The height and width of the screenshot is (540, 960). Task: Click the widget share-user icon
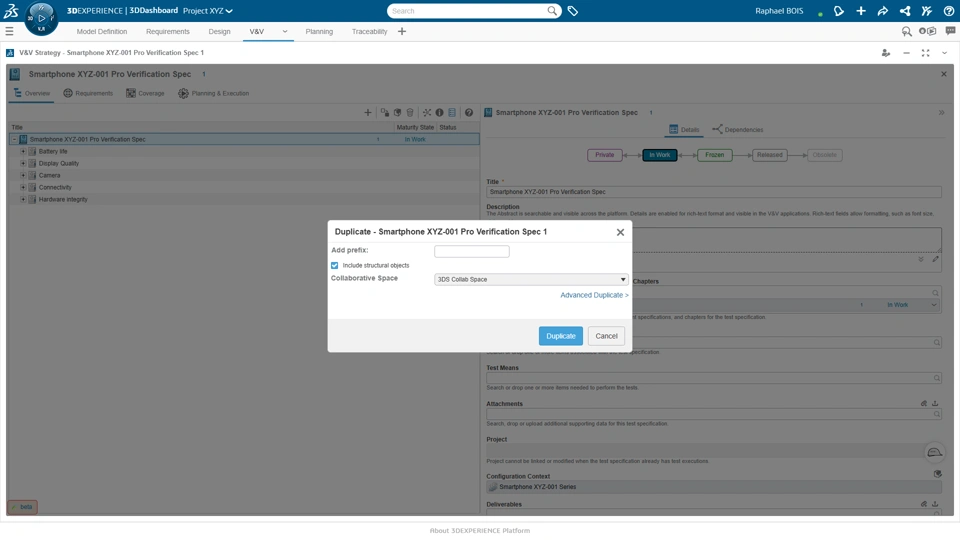click(885, 53)
